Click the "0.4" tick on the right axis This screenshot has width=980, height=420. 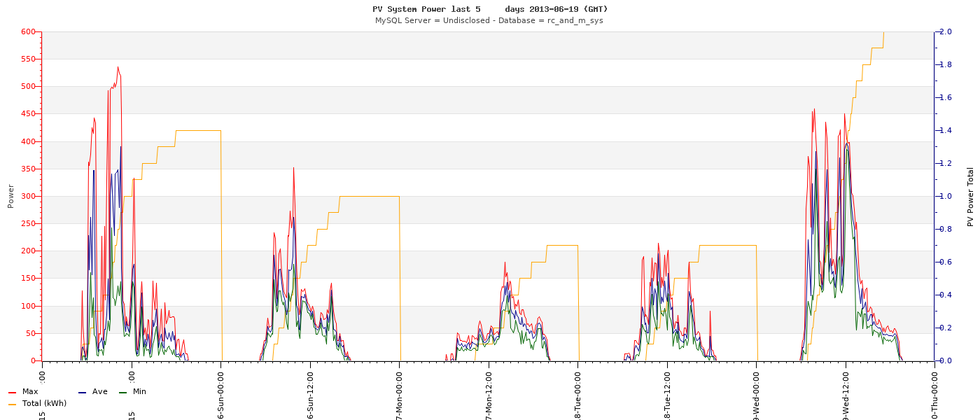[x=945, y=295]
